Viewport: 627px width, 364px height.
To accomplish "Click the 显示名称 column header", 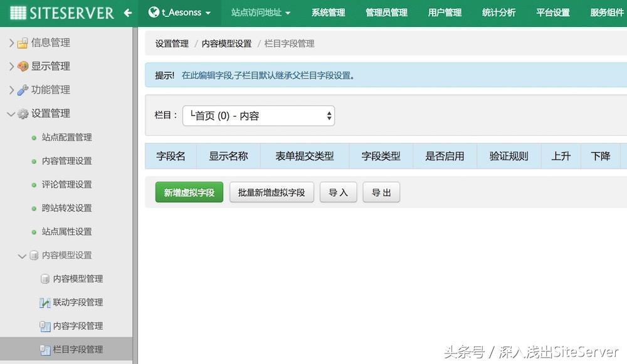I will [x=228, y=156].
